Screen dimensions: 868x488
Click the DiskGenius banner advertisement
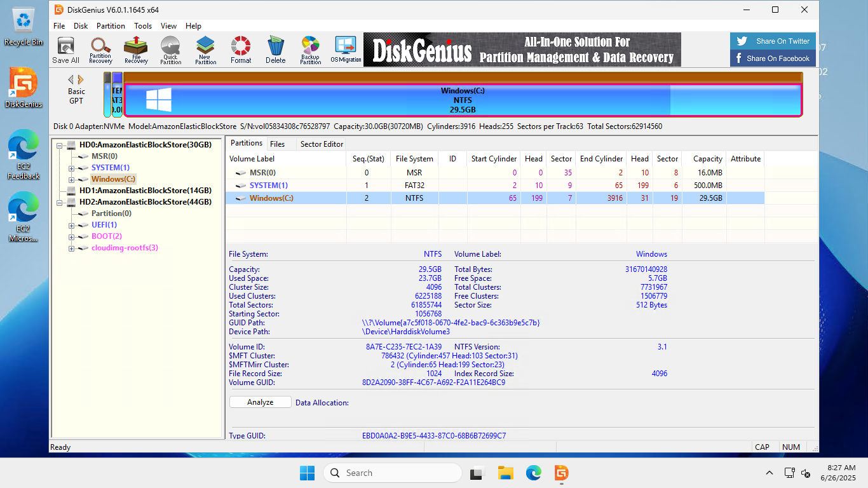522,50
